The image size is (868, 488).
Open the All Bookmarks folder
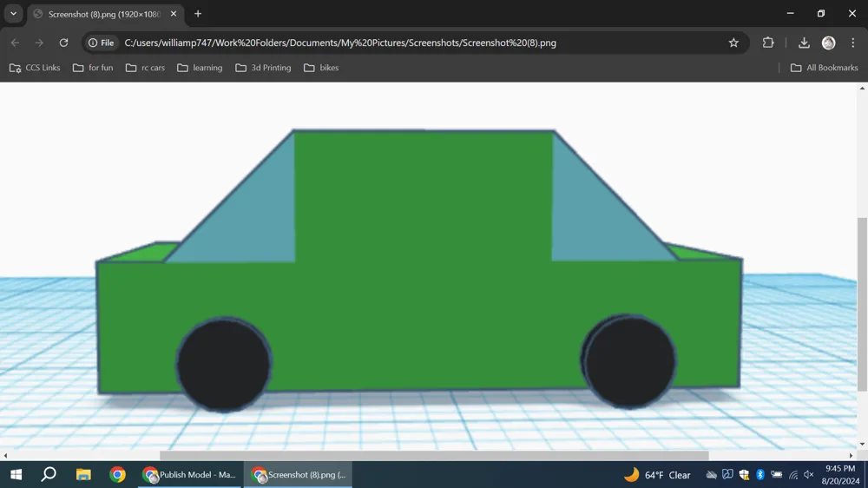pyautogui.click(x=825, y=68)
